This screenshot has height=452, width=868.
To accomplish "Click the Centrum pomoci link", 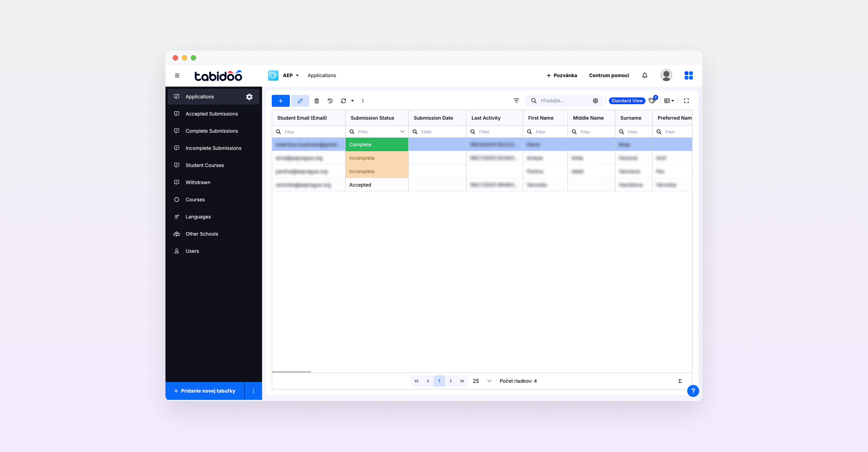I will [609, 75].
